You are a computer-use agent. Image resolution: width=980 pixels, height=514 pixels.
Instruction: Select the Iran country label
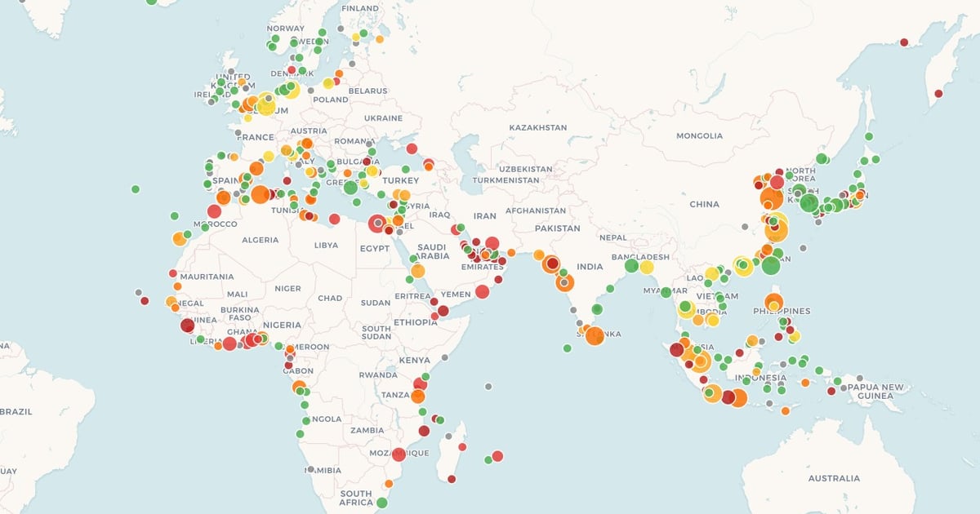point(485,216)
